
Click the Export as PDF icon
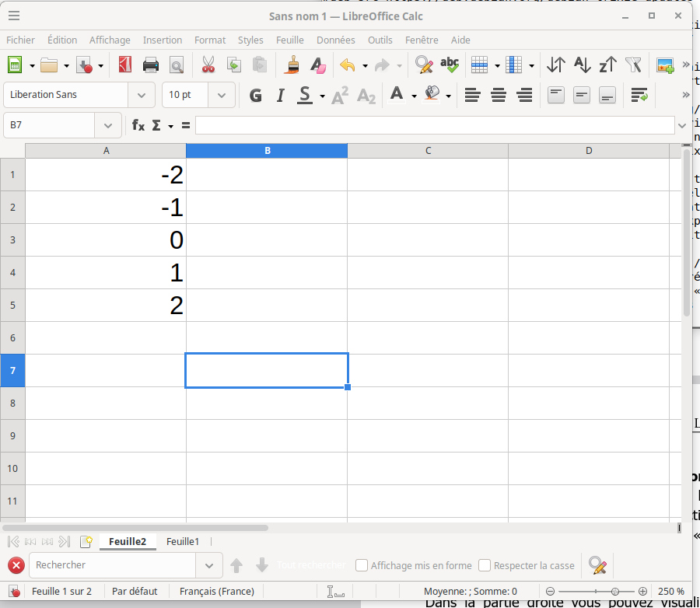point(125,65)
